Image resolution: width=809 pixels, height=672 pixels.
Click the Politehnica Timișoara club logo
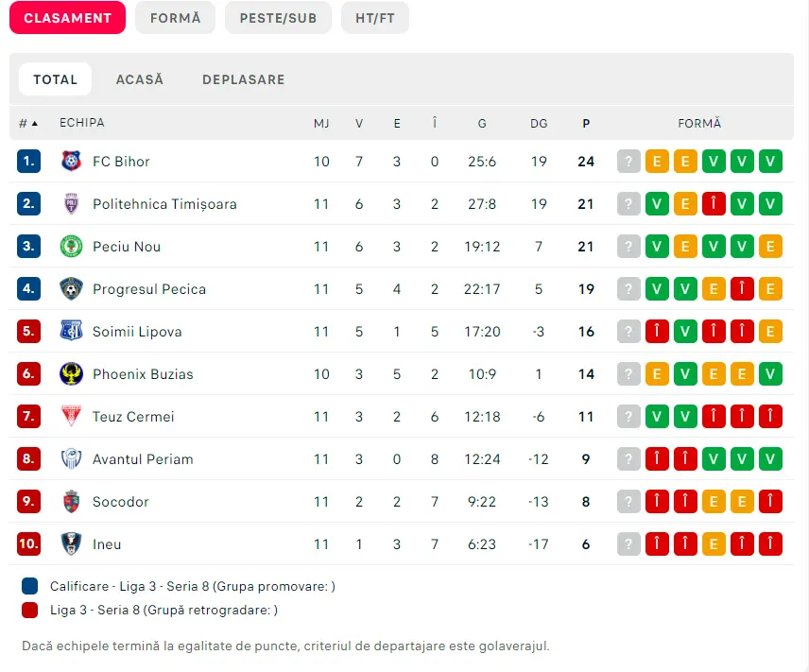(71, 204)
